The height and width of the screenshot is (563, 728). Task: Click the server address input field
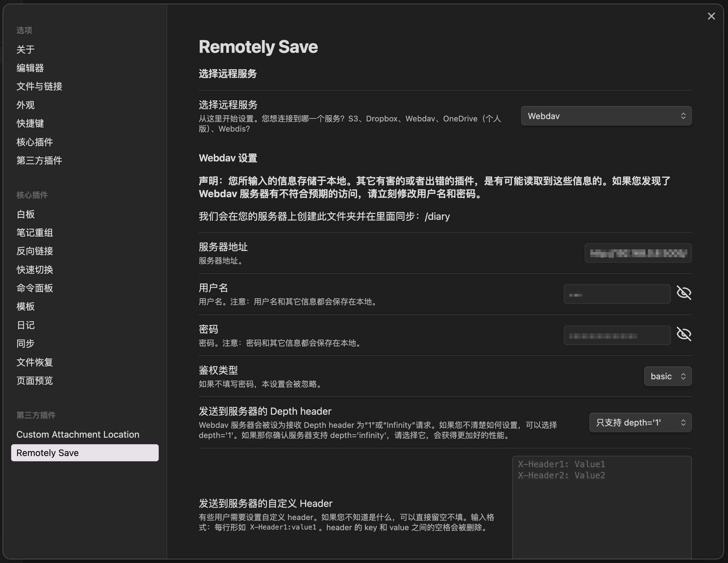pyautogui.click(x=638, y=254)
